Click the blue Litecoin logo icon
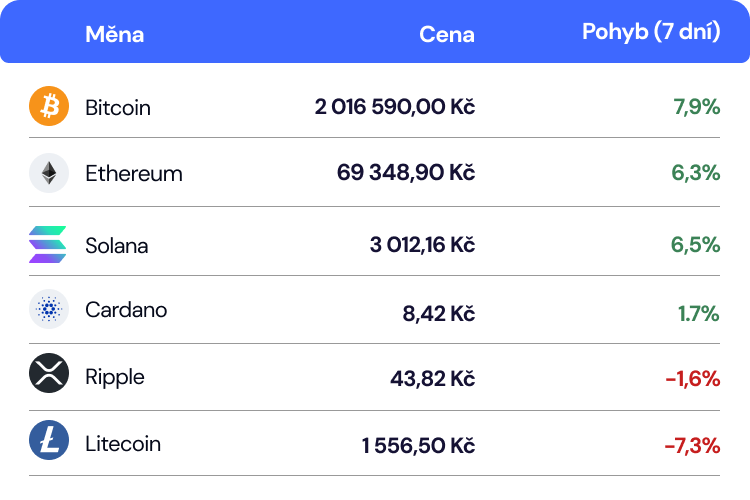Screen dimensions: 750x500 (x=48, y=440)
